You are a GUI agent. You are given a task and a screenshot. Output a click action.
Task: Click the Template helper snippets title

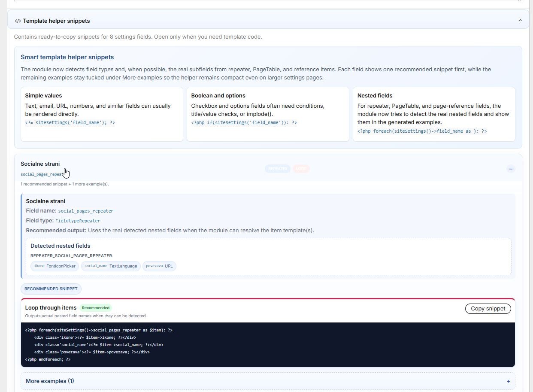pos(56,21)
